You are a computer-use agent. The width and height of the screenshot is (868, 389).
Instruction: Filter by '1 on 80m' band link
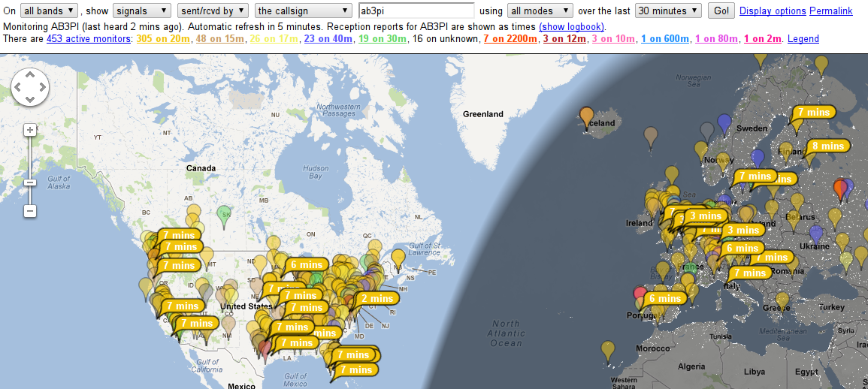pyautogui.click(x=717, y=39)
